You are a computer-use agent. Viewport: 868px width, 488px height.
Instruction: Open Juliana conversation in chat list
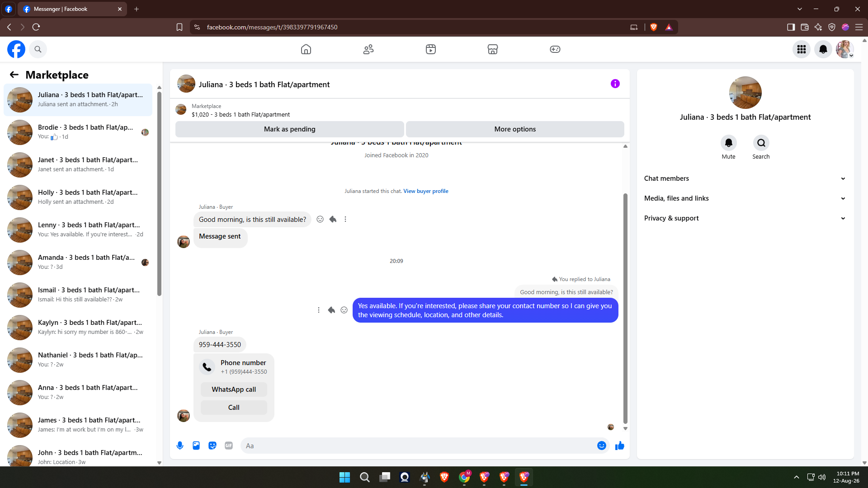[78, 100]
